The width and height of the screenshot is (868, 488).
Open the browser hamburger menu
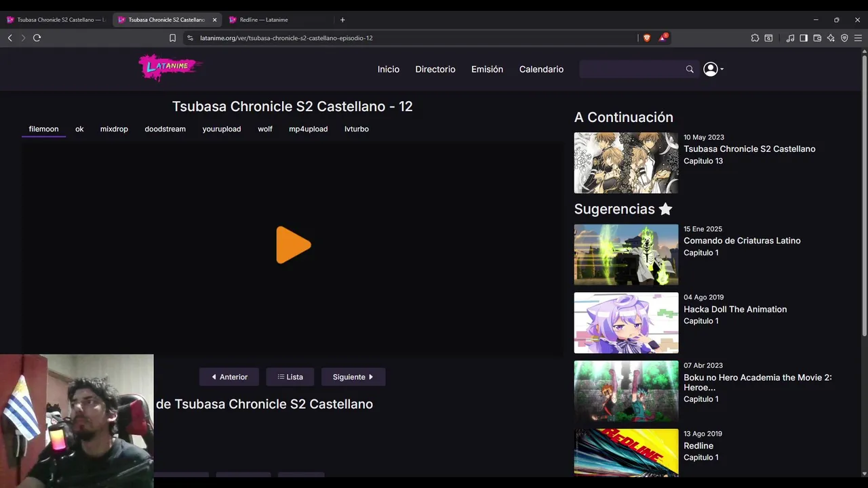tap(858, 38)
